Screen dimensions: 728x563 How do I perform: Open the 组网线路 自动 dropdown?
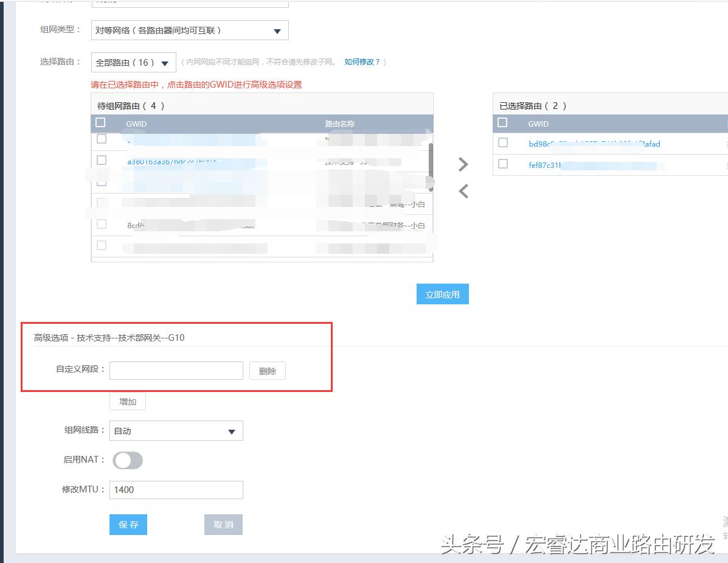click(x=176, y=430)
